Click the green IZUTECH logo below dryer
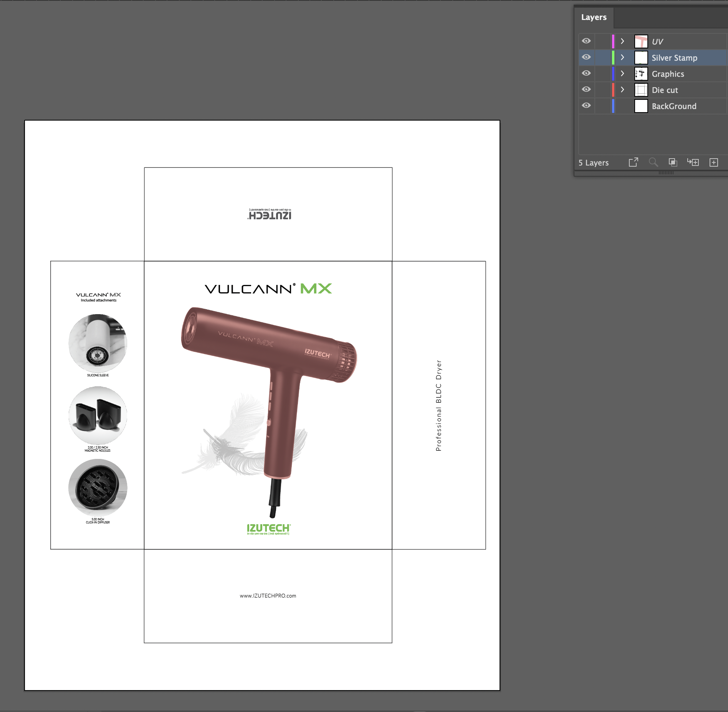The height and width of the screenshot is (712, 728). coord(269,529)
